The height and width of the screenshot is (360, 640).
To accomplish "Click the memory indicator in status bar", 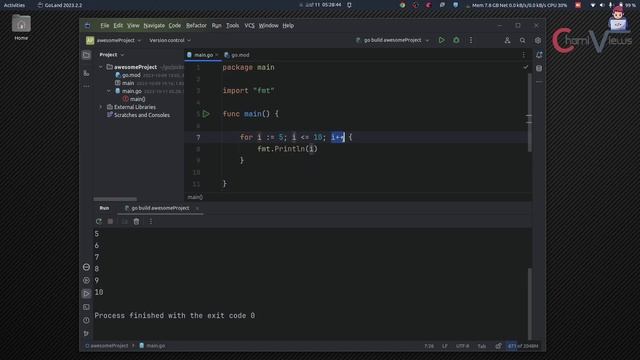I will pyautogui.click(x=523, y=346).
